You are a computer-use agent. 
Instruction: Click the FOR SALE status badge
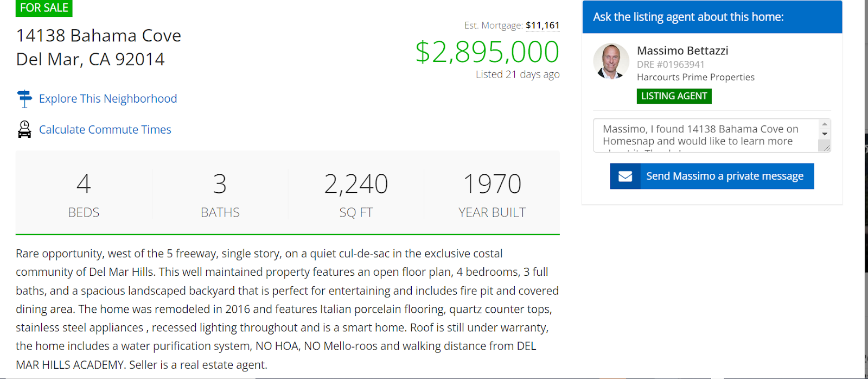pos(44,8)
